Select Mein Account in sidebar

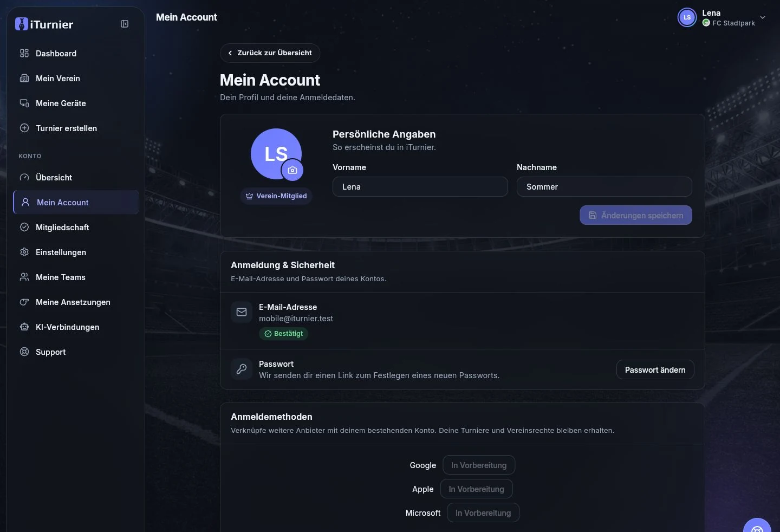[76, 202]
